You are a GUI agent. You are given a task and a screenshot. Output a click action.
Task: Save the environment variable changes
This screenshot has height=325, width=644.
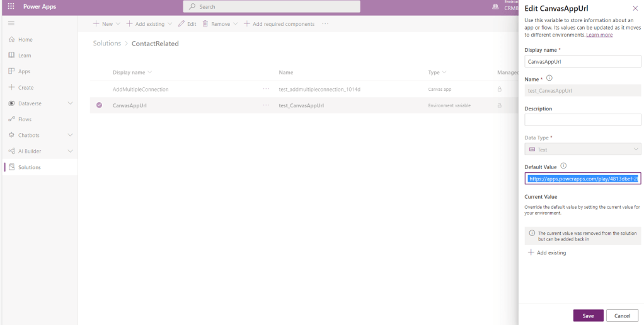pyautogui.click(x=588, y=316)
